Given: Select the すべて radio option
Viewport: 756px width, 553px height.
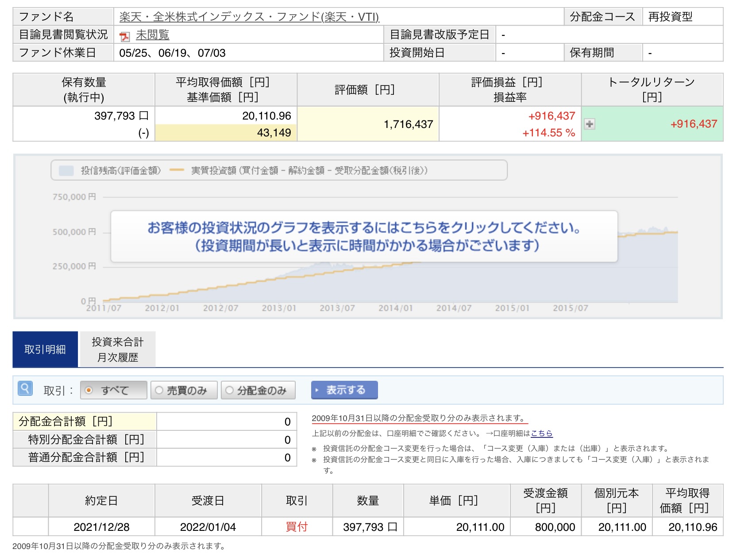Looking at the screenshot, I should 113,390.
